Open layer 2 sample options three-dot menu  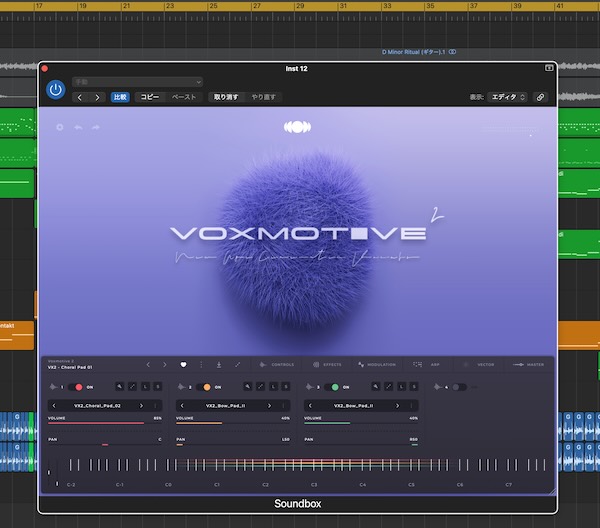[x=284, y=406]
